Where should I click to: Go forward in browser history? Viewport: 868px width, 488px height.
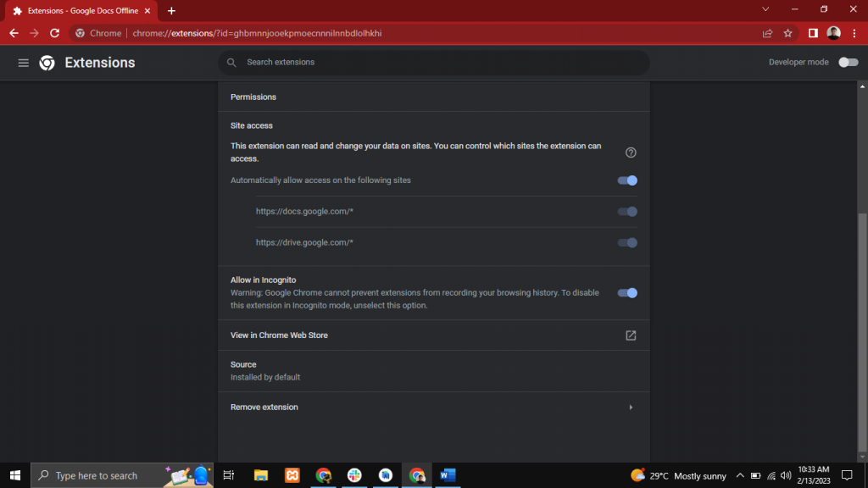(x=34, y=33)
